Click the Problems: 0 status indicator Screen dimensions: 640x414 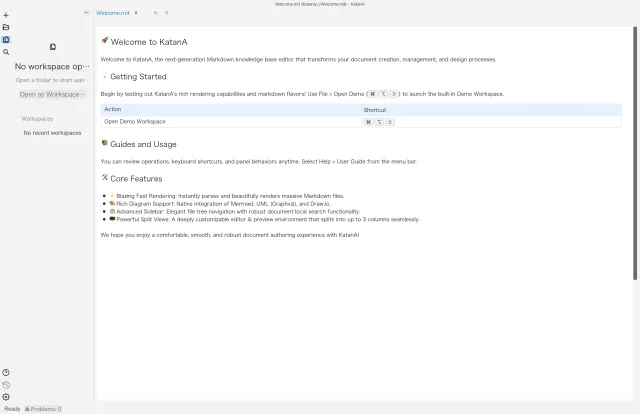point(43,409)
